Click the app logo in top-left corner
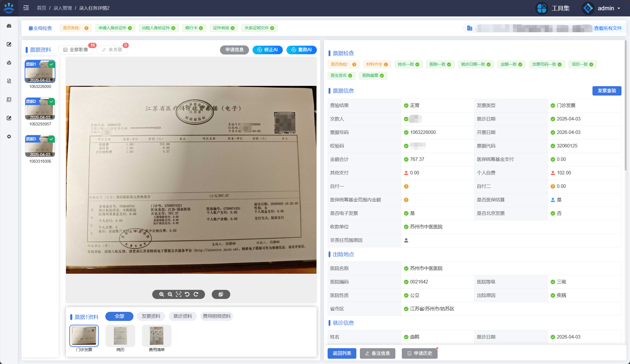The width and height of the screenshot is (630, 364). pyautogui.click(x=9, y=8)
